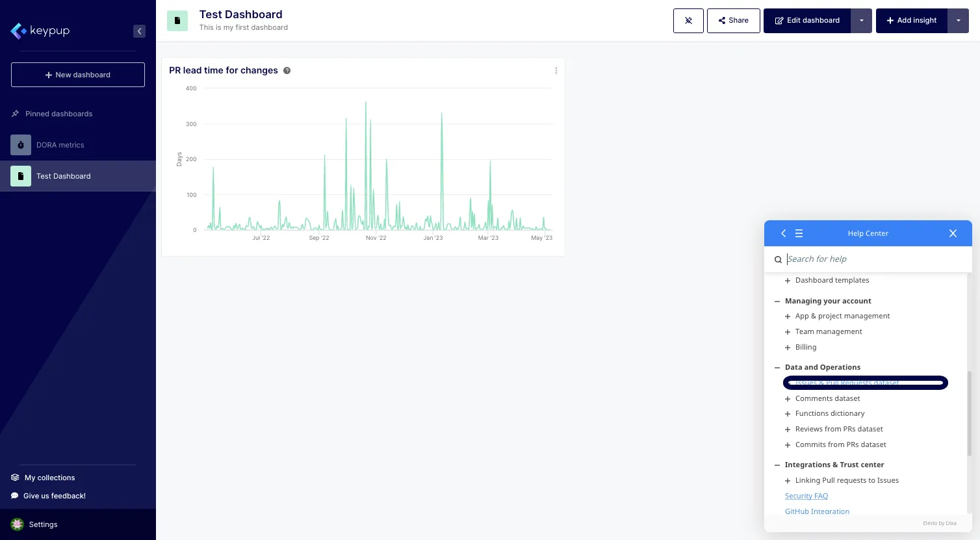Open the Security FAQ article
The height and width of the screenshot is (540, 980).
806,496
